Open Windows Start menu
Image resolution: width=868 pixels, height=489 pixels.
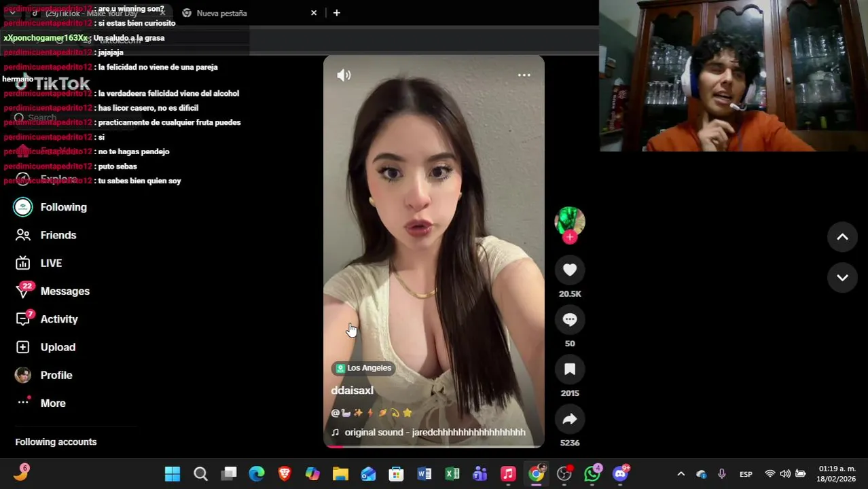click(173, 474)
